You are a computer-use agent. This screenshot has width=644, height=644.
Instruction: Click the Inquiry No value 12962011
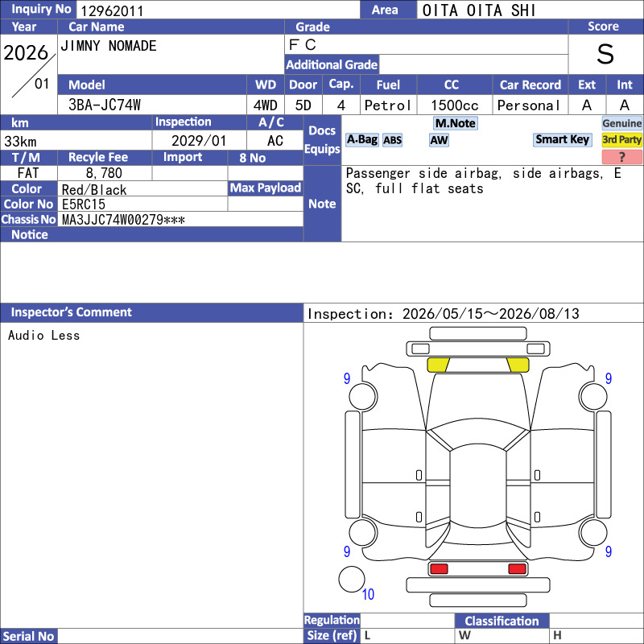click(x=112, y=10)
